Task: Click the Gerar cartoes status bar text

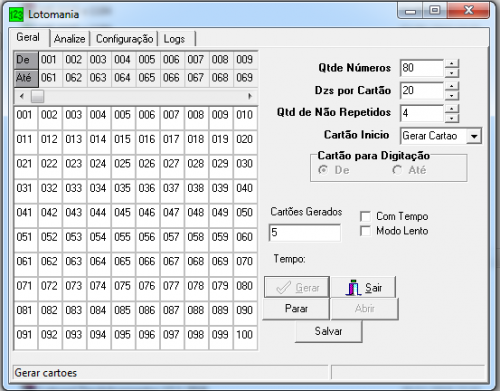Action: [46, 373]
